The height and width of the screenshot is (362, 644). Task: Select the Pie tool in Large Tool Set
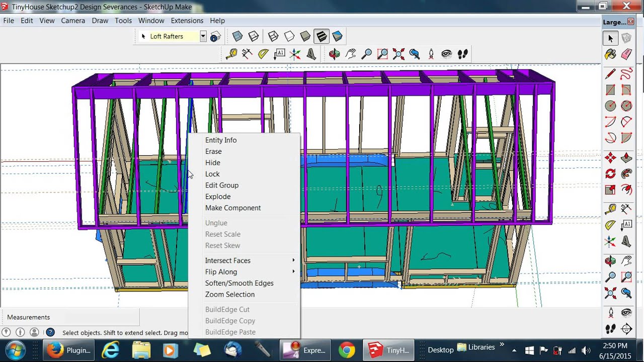tap(626, 137)
